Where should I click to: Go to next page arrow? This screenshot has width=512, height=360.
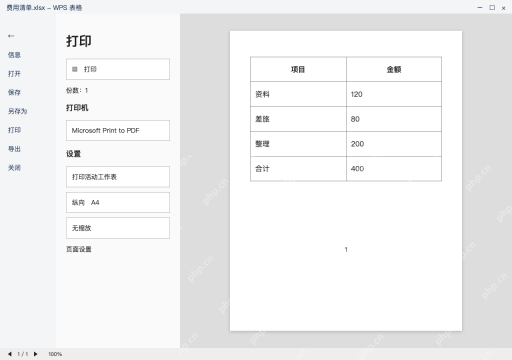click(36, 354)
